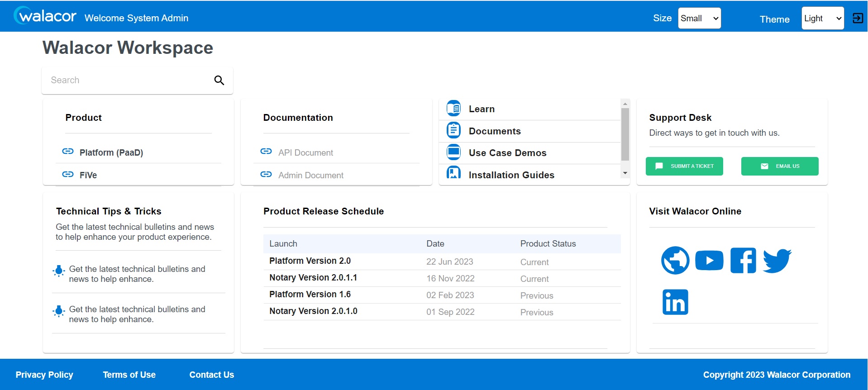Click the link icon beside FiVe
This screenshot has height=390, width=868.
68,174
